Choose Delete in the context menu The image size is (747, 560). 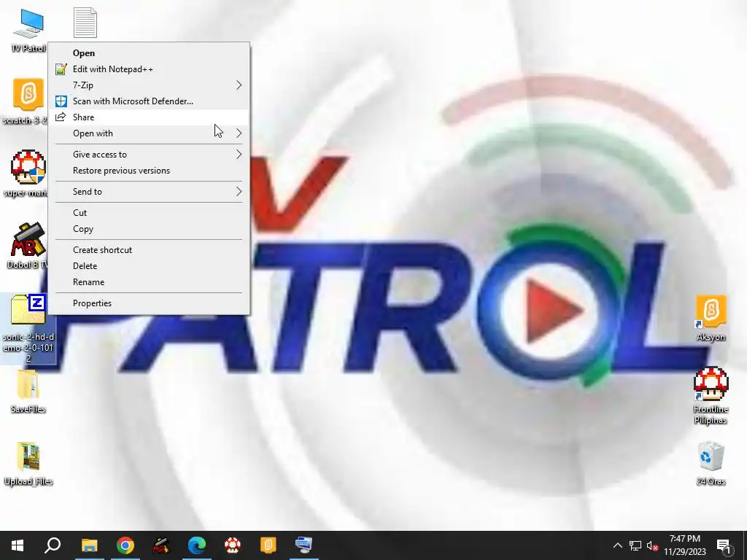tap(149, 266)
